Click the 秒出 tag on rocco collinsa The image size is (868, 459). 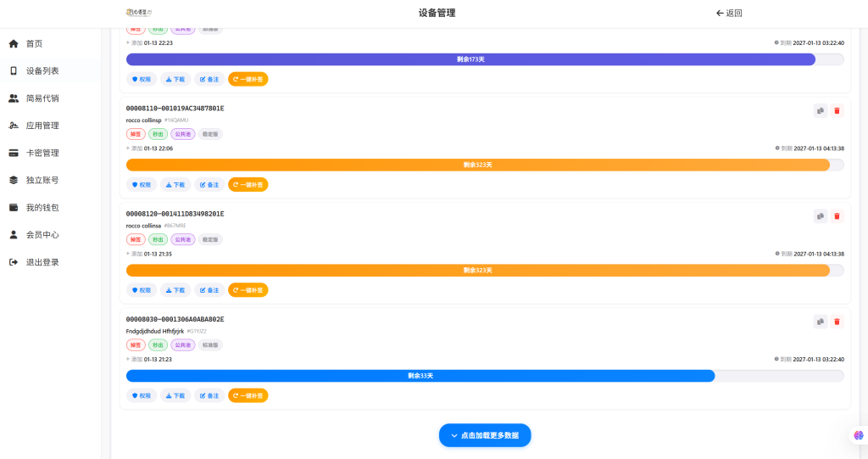tap(158, 239)
